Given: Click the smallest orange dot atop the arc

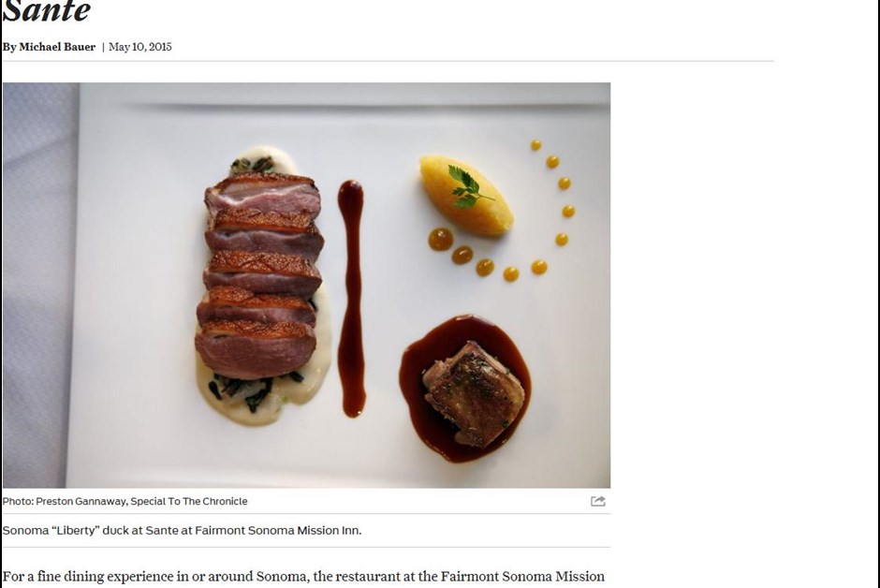Looking at the screenshot, I should tap(536, 145).
